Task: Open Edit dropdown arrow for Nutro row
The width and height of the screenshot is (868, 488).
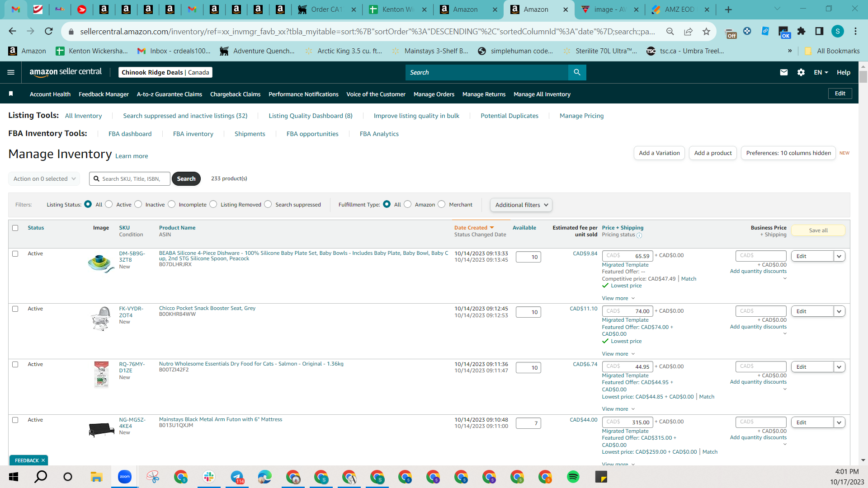Action: [x=840, y=367]
